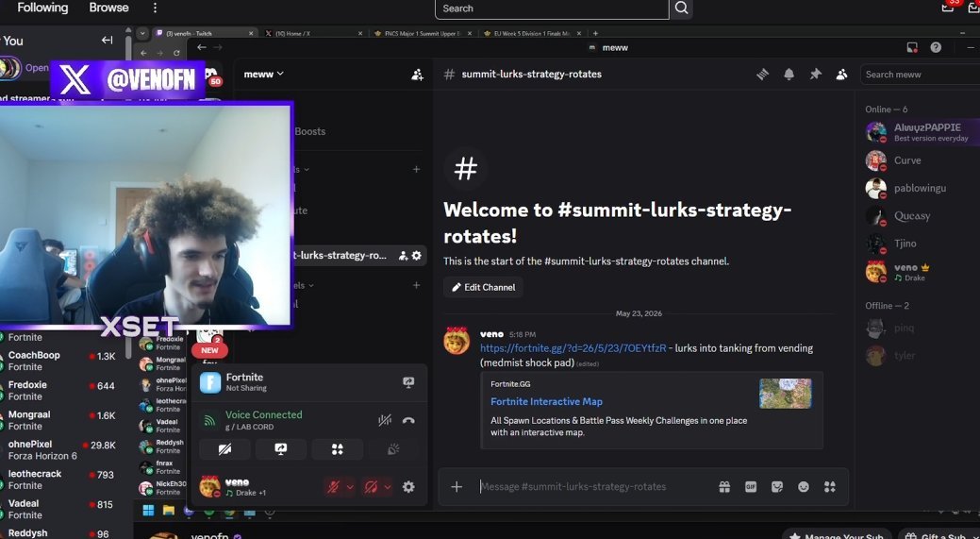
Task: Open Discord help question-mark icon
Action: (x=936, y=47)
